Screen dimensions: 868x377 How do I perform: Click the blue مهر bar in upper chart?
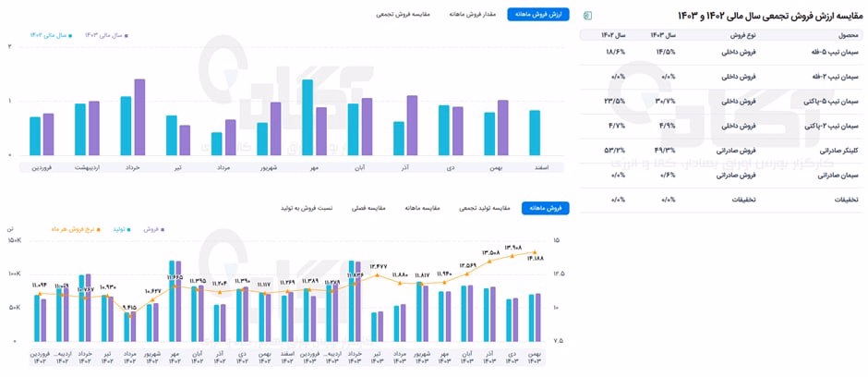click(307, 117)
